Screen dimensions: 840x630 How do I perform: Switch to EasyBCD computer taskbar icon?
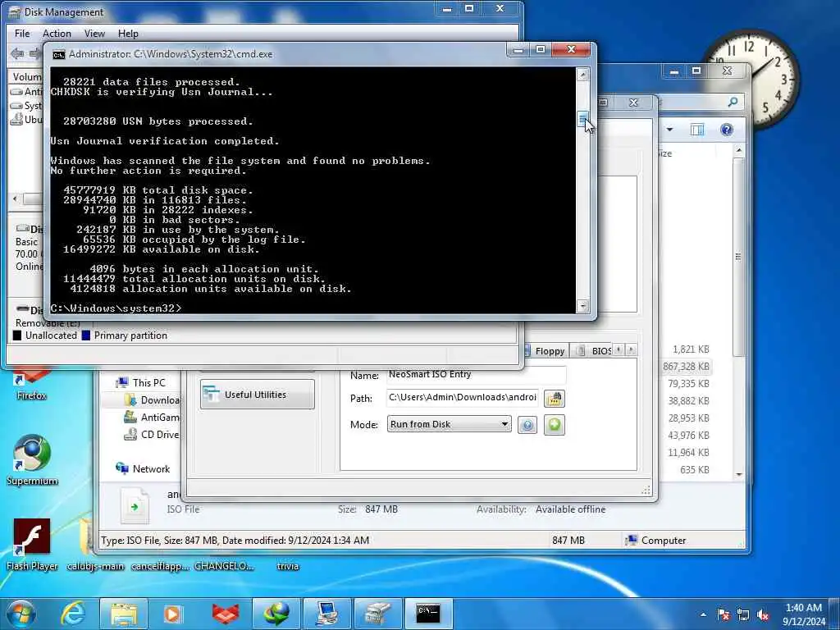point(326,614)
